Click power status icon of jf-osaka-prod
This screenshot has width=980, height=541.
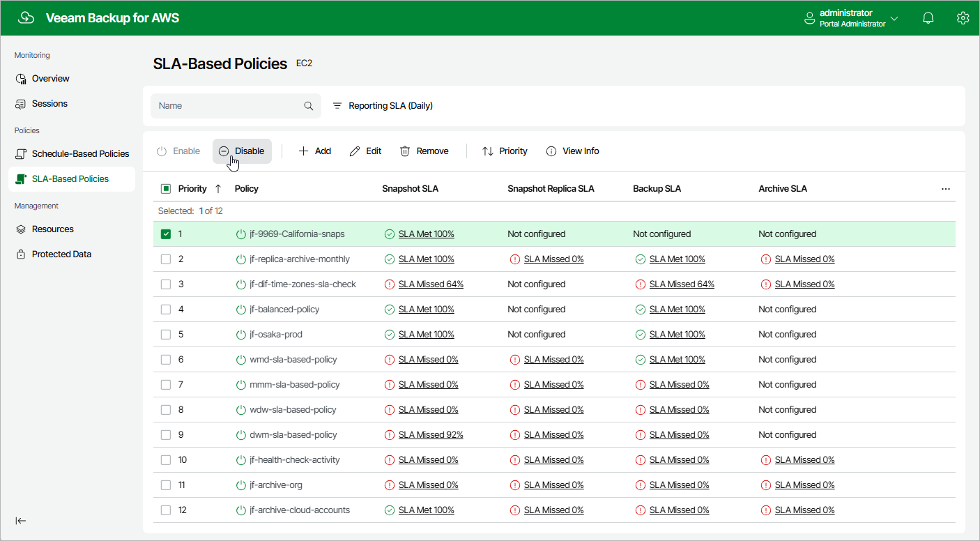[x=241, y=335]
